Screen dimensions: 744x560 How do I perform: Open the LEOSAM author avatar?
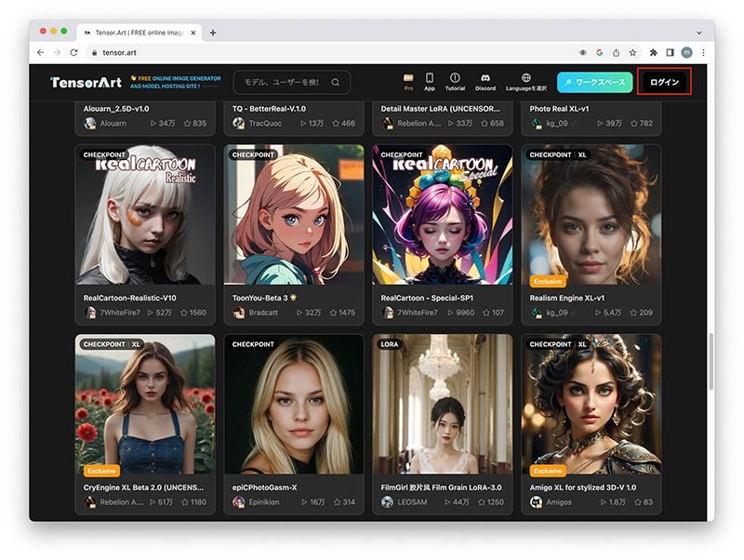point(387,502)
